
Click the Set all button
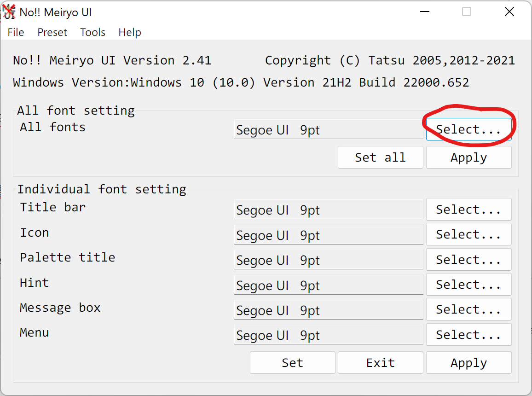pos(380,157)
